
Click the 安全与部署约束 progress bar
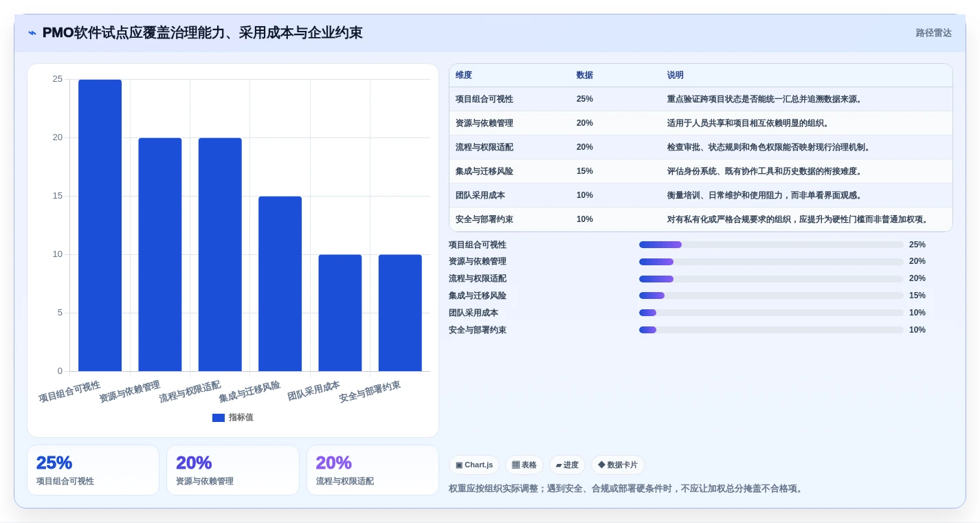771,330
